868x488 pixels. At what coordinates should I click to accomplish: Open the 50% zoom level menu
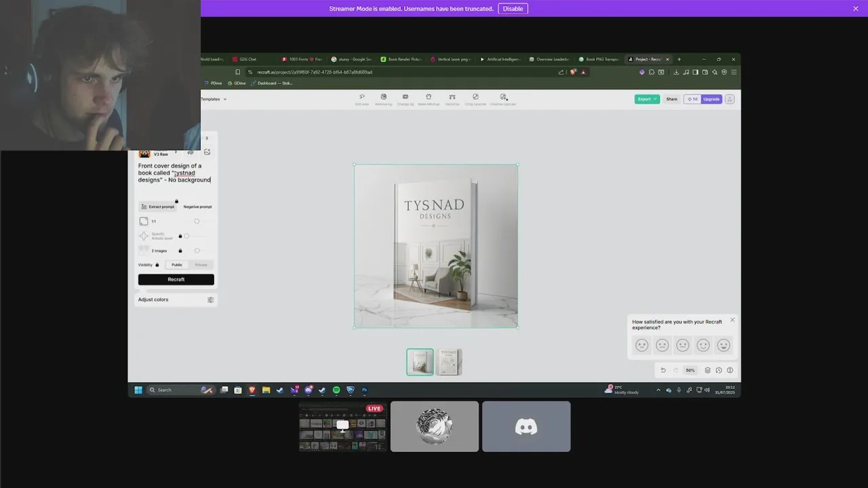[x=690, y=370]
